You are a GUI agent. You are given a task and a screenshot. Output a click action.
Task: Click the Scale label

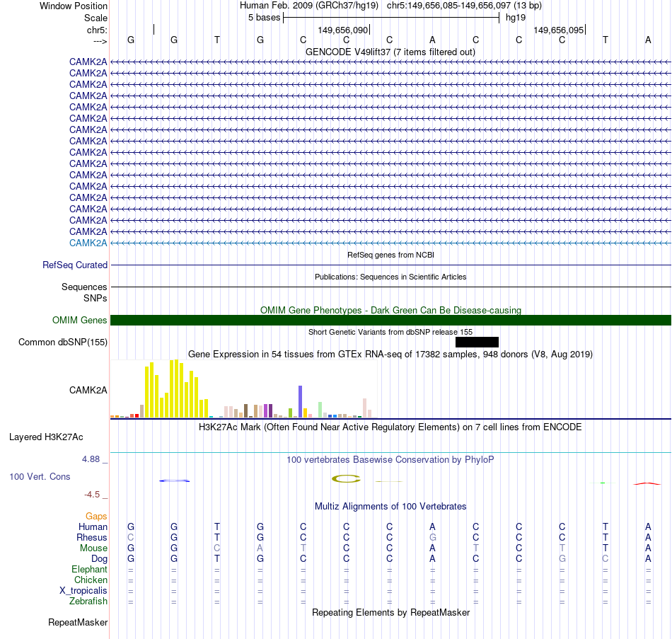(x=95, y=18)
